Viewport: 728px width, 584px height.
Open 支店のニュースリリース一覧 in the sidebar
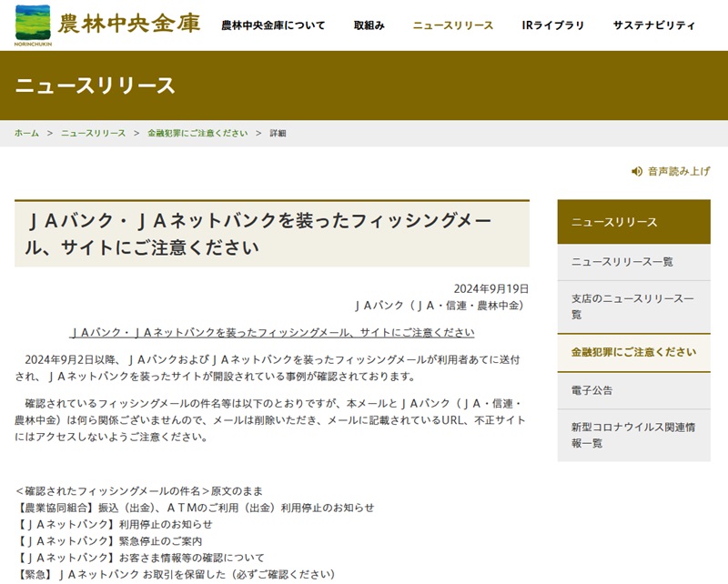click(x=633, y=307)
